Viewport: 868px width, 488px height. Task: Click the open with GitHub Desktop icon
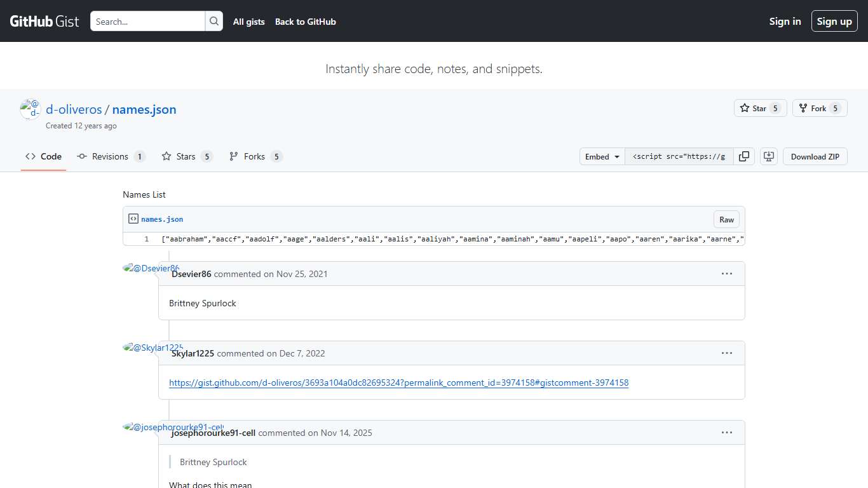(x=769, y=156)
